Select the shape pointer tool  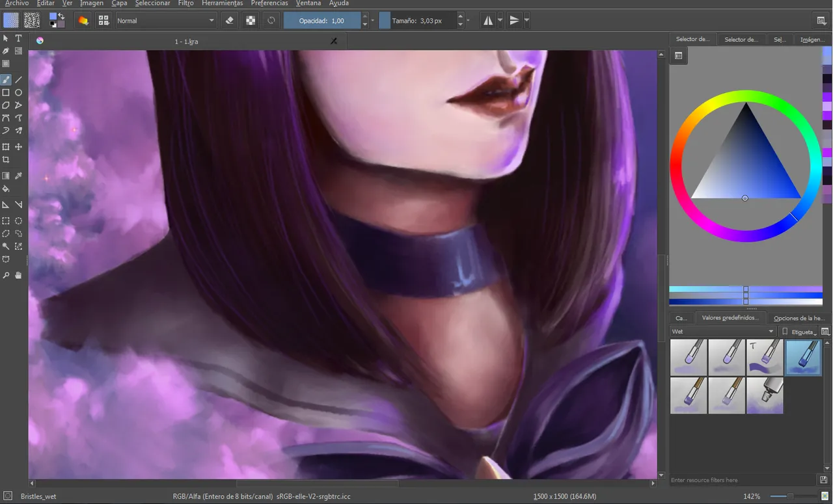pos(6,38)
